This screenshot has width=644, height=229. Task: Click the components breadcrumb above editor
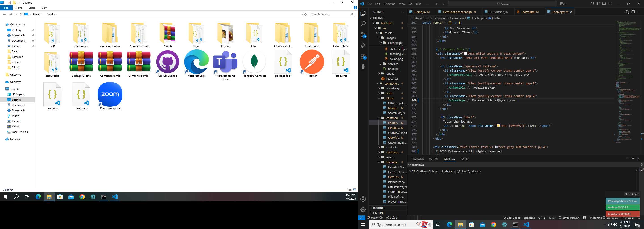[441, 18]
